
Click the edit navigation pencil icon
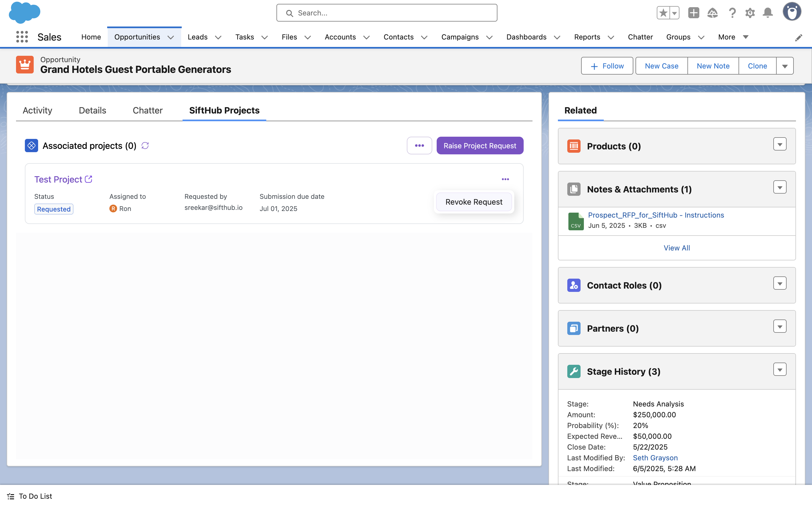(x=798, y=38)
